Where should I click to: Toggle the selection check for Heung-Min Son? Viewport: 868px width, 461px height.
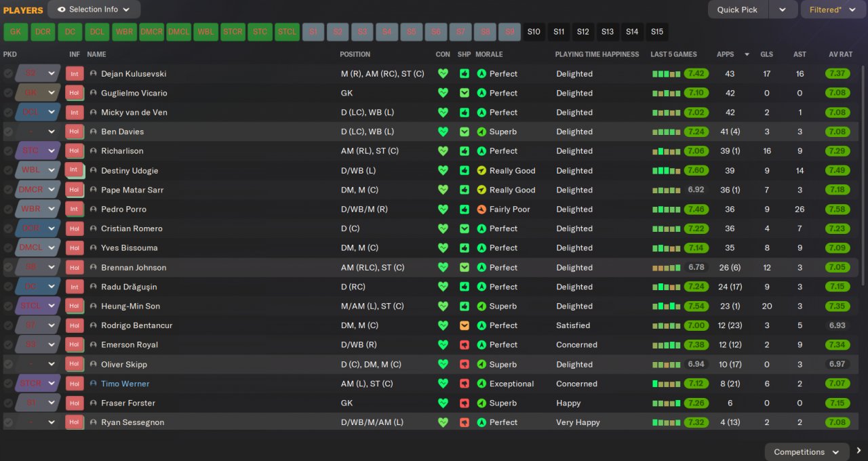(x=8, y=306)
